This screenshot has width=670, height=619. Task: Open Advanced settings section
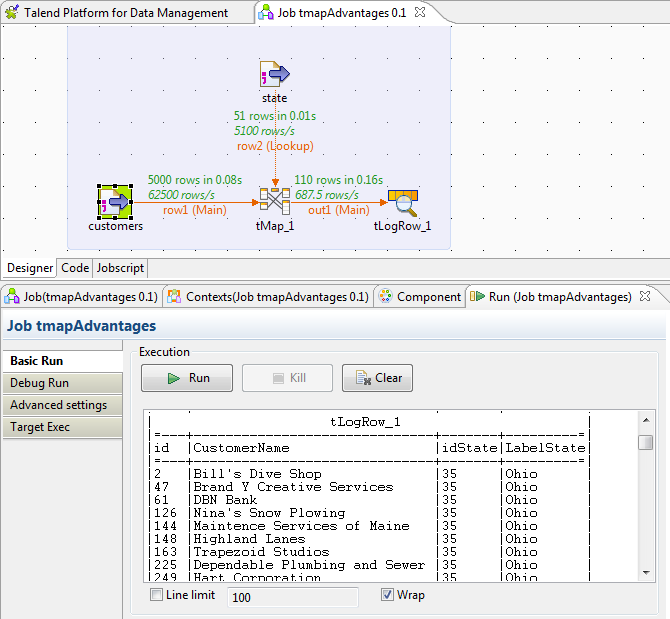click(x=62, y=405)
